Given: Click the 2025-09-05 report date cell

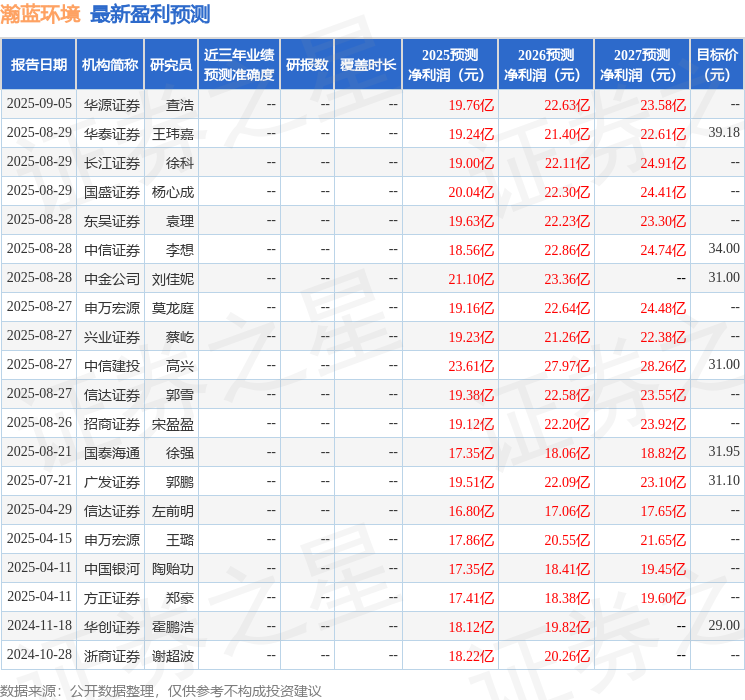Looking at the screenshot, I should [39, 104].
